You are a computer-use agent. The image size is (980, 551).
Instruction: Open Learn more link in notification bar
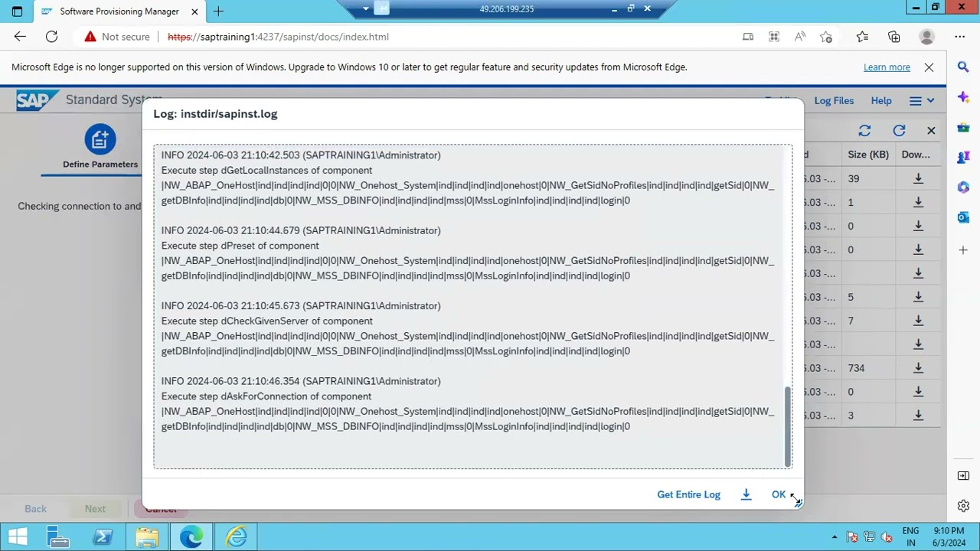pyautogui.click(x=887, y=67)
